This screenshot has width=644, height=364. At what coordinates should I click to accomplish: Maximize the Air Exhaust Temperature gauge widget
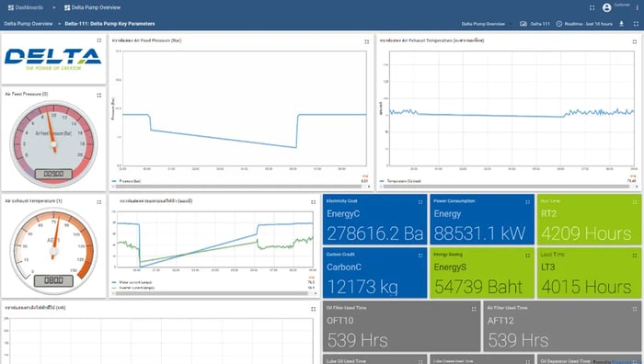(x=99, y=202)
